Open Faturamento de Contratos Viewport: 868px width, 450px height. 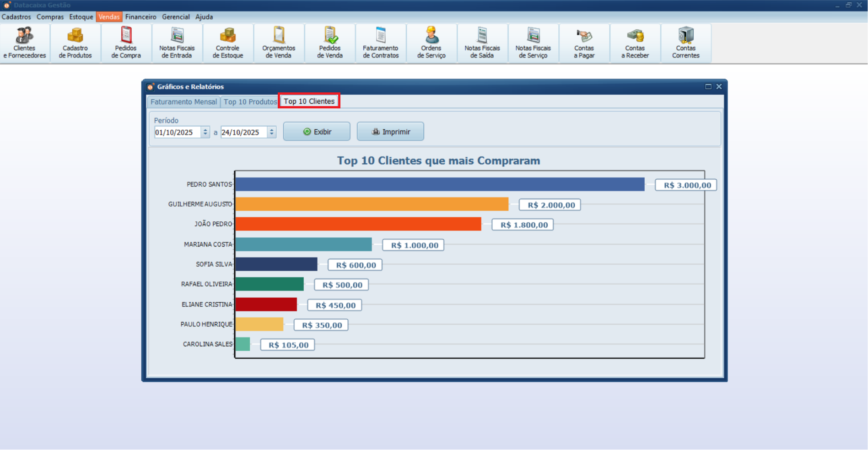click(380, 43)
